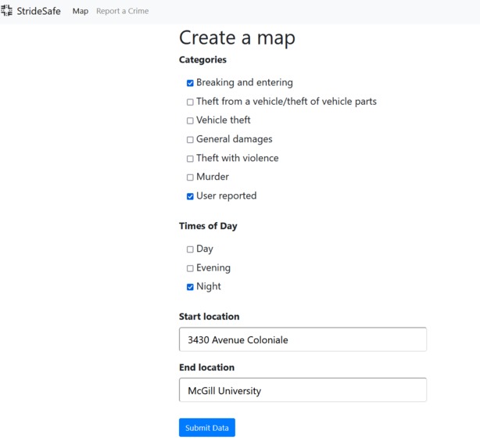Open the StrideSafe brand link
Viewport: 480px width, 448px height.
(x=38, y=11)
